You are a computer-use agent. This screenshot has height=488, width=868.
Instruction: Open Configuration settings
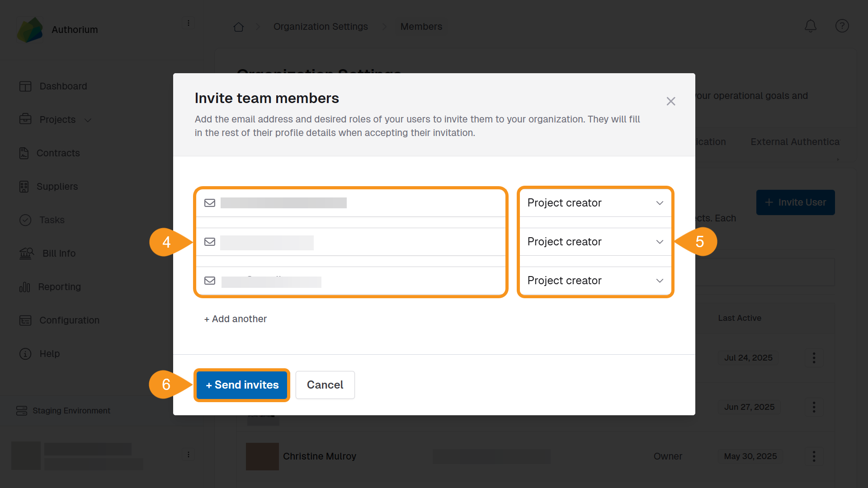point(69,320)
